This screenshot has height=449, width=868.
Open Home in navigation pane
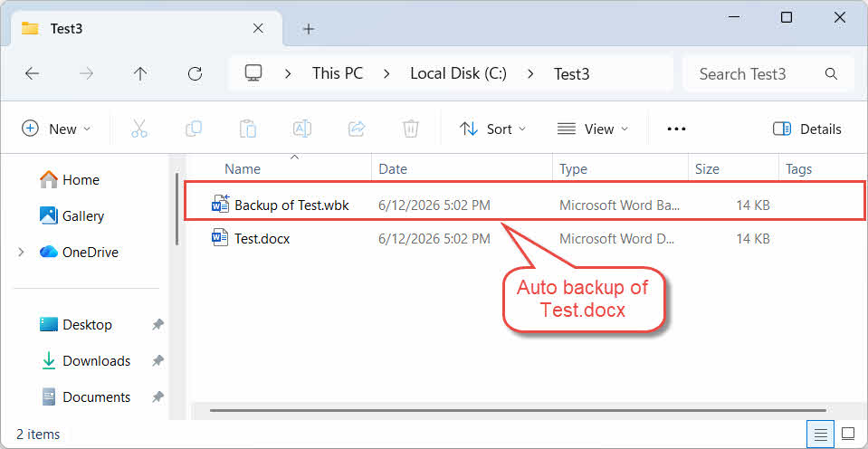pyautogui.click(x=69, y=180)
